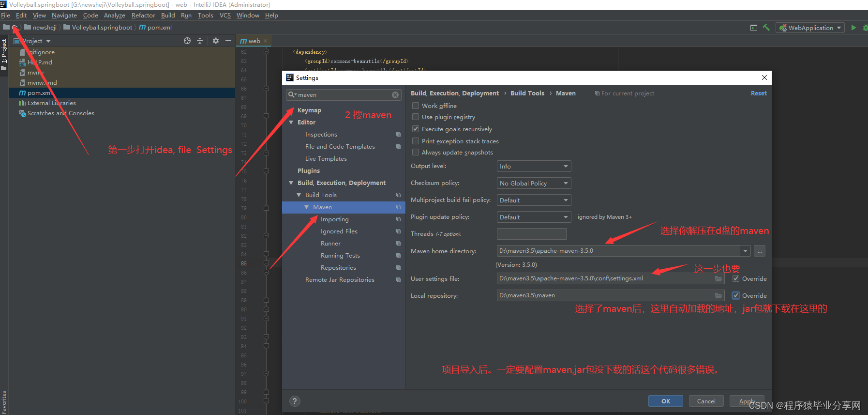Toggle Override for User settings file
The width and height of the screenshot is (868, 415).
pos(736,278)
